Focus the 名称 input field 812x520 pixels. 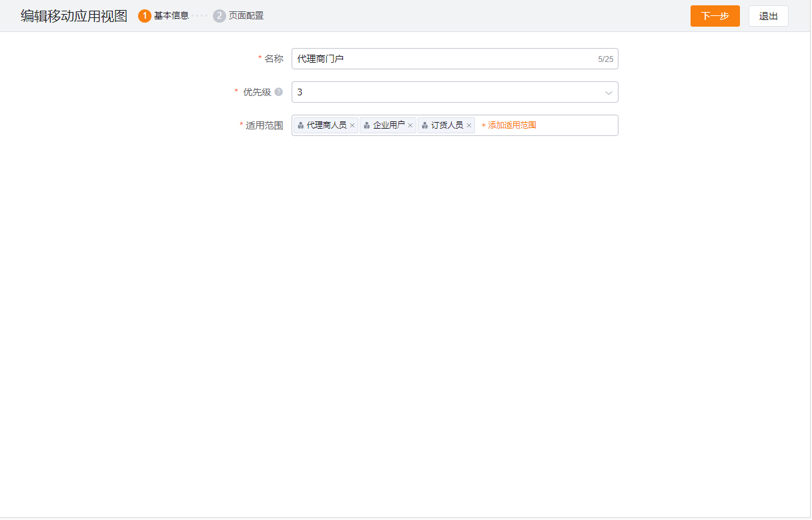454,59
